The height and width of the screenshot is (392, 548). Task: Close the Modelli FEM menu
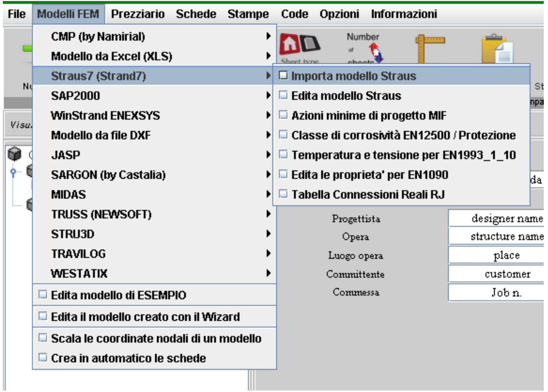pos(68,14)
